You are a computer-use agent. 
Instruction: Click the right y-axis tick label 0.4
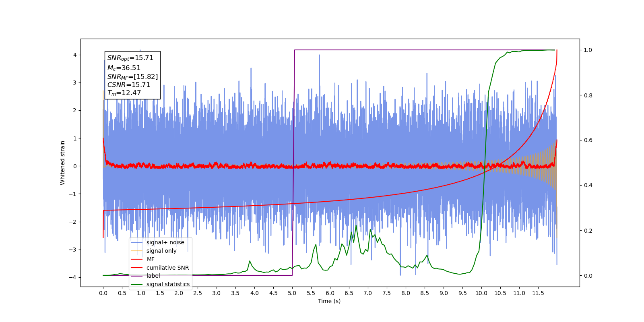588,186
